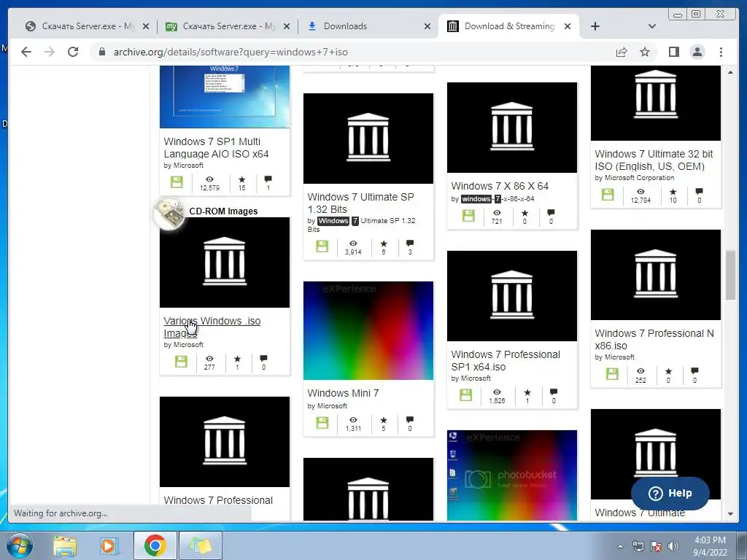
Task: Click the CD-ROM Images disc icon
Action: (x=169, y=214)
